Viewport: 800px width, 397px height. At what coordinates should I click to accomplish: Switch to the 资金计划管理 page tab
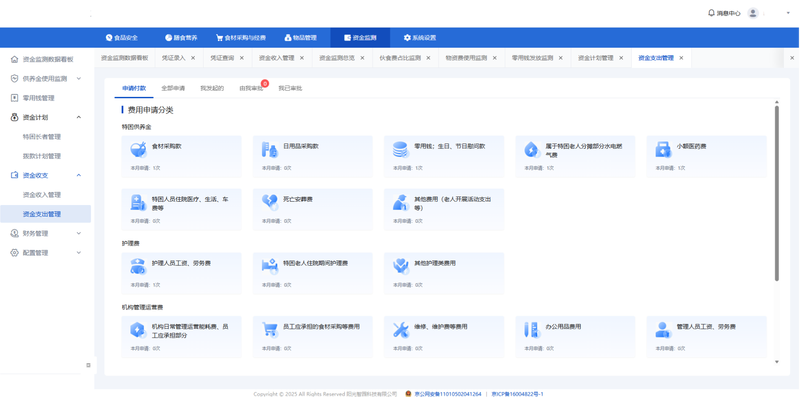[595, 58]
